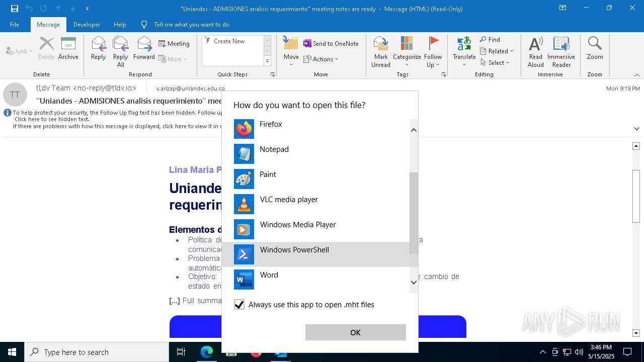Open Customize Quick Access Toolbar dropdown

click(x=87, y=9)
